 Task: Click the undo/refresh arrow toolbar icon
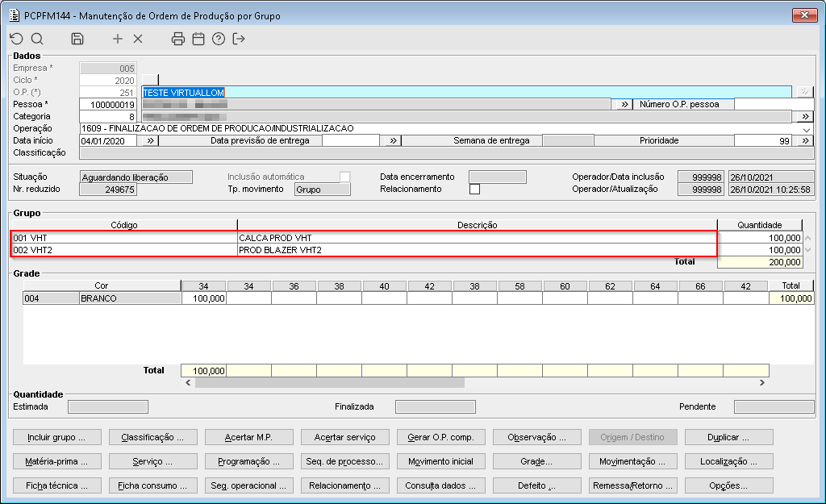point(16,39)
